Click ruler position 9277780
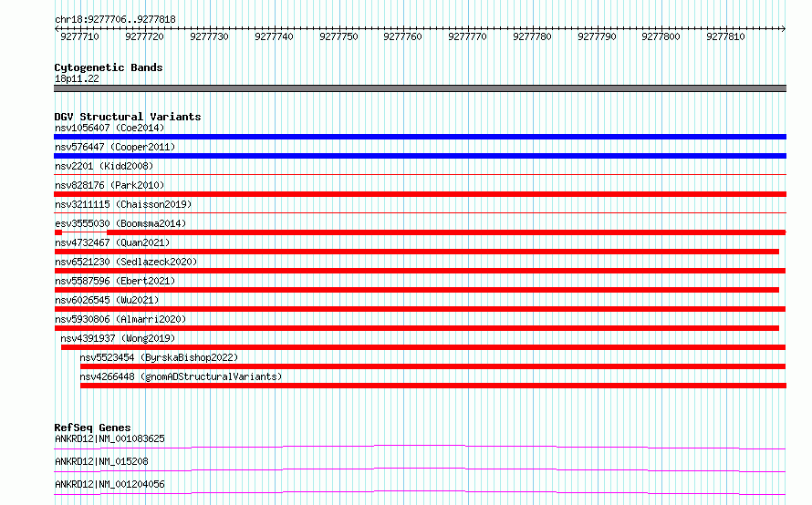812x505 pixels. point(532,36)
